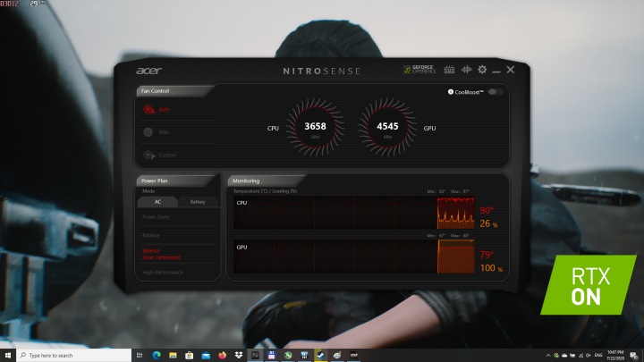Open the keyboard settings icon in NitroSense
The image size is (644, 362).
pyautogui.click(x=449, y=70)
